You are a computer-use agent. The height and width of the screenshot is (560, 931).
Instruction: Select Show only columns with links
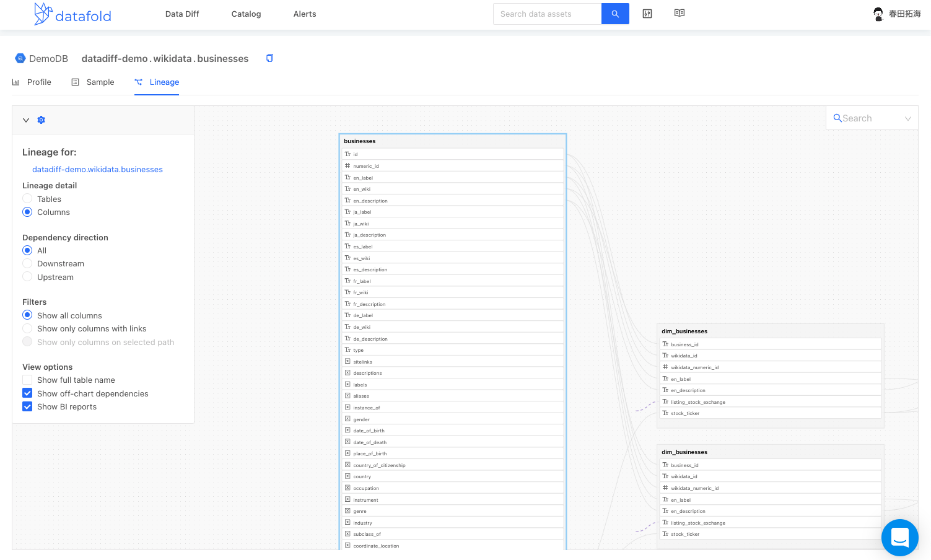[27, 329]
